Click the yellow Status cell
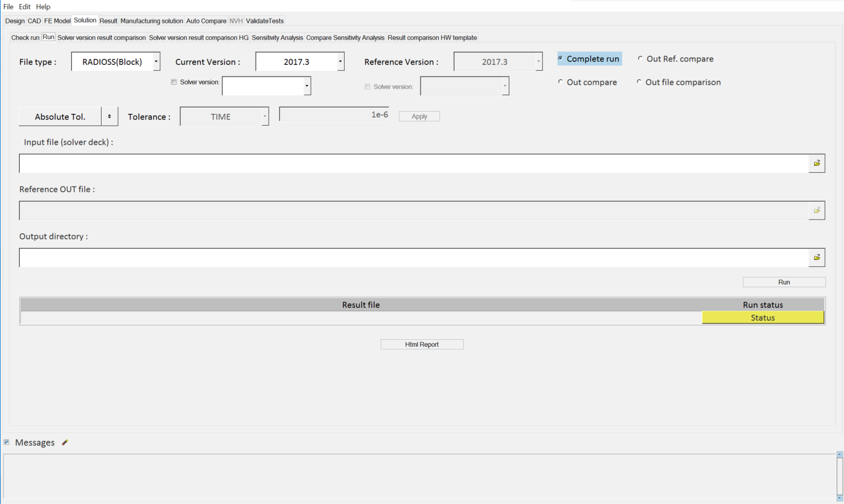 click(763, 317)
